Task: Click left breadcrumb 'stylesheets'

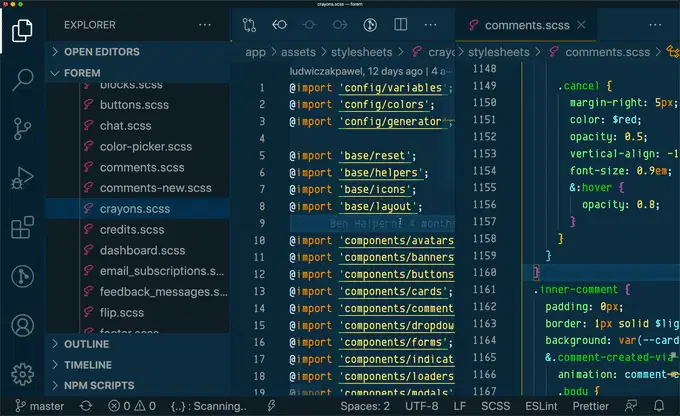Action: point(361,52)
